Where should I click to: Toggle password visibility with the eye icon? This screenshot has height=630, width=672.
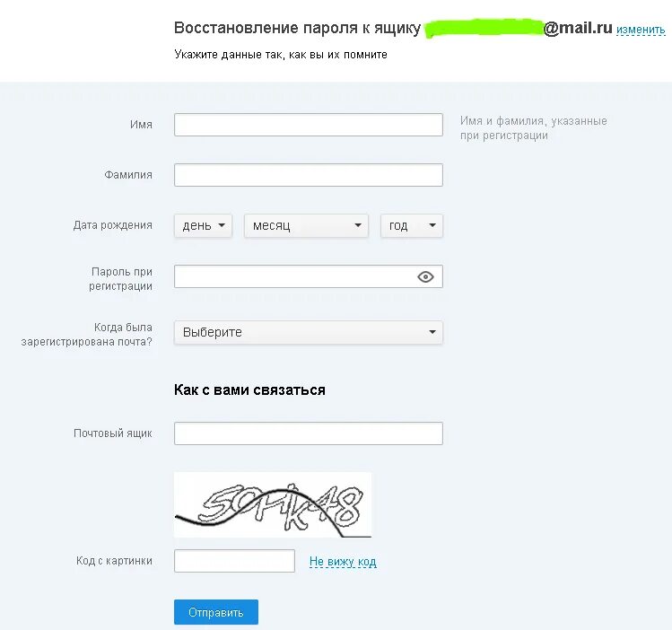click(425, 276)
